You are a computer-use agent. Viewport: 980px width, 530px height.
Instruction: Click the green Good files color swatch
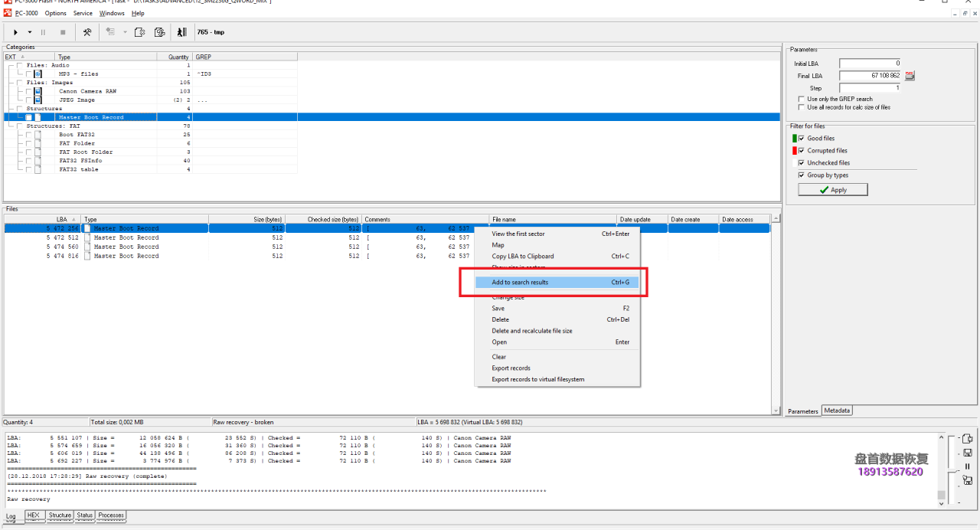coord(794,139)
